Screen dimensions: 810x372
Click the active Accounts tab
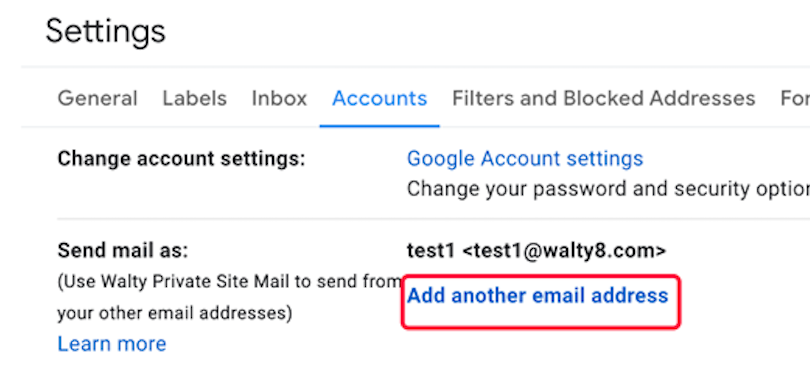[x=379, y=98]
